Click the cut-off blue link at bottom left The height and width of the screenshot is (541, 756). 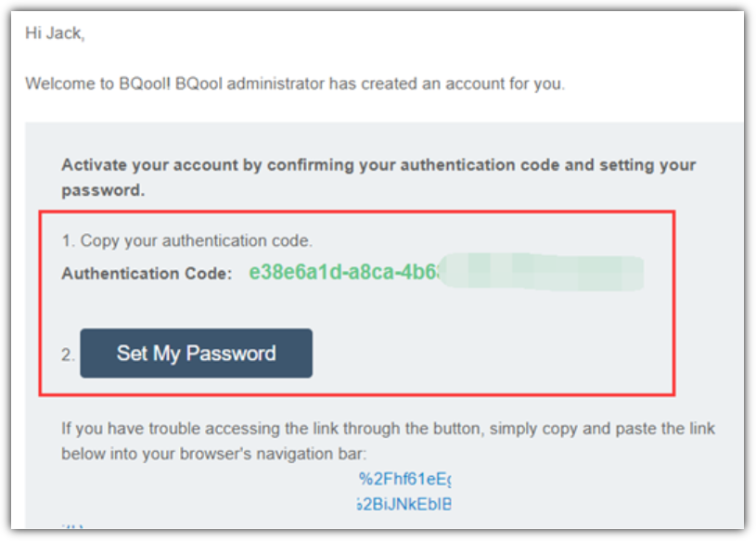pos(72,526)
